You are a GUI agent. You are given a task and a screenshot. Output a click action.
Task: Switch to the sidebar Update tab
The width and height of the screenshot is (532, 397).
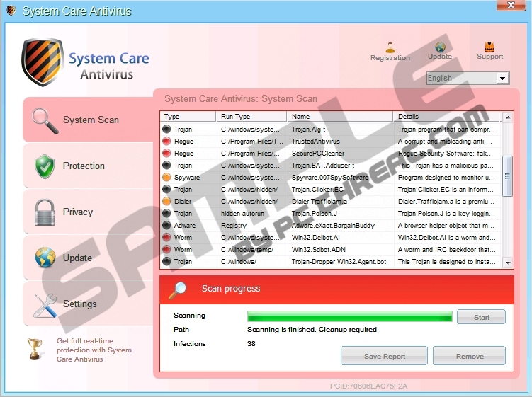89,258
